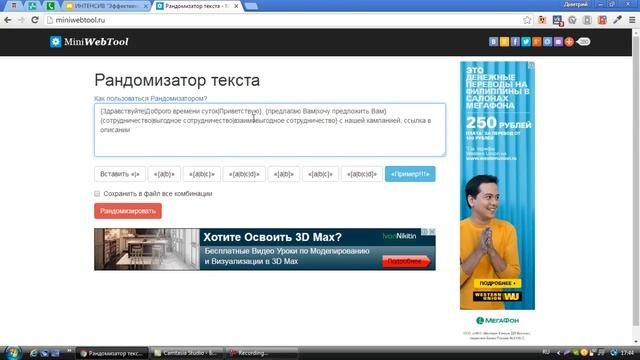Screen dimensions: 640x360
Task: Tick 'Сохранить в файл все комбинации' checkbox
Action: pyautogui.click(x=97, y=193)
